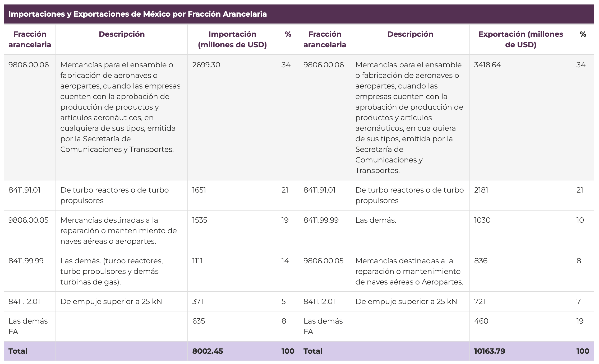Screen dimensions: 599x364
Task: Select the Exportación (millones de USD) column header
Action: point(520,39)
